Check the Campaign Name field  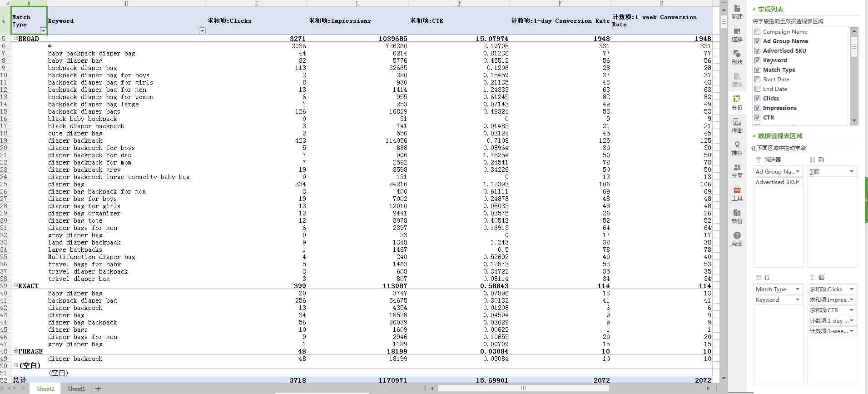tap(757, 31)
